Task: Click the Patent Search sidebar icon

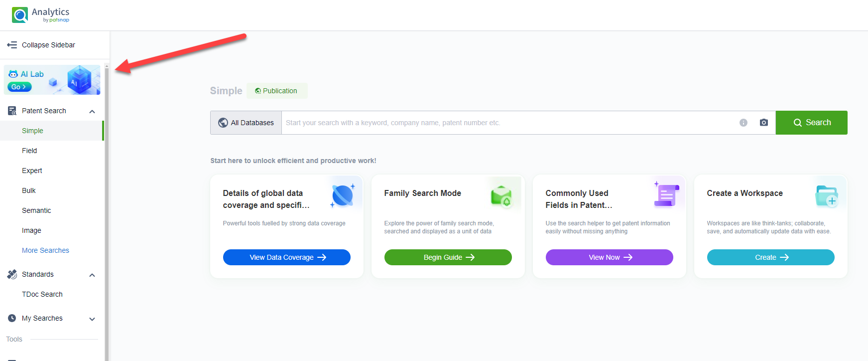Action: coord(12,111)
